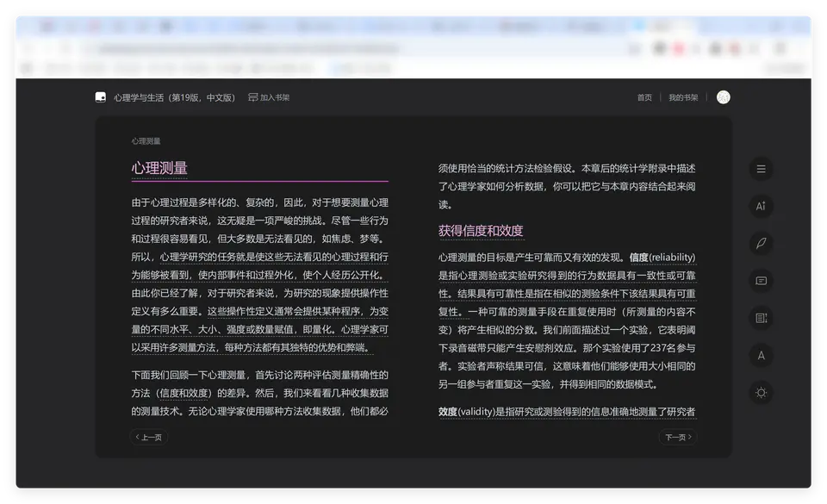Screen dimensions: 827x504
Task: Go to next page with 下一页
Action: (x=678, y=437)
